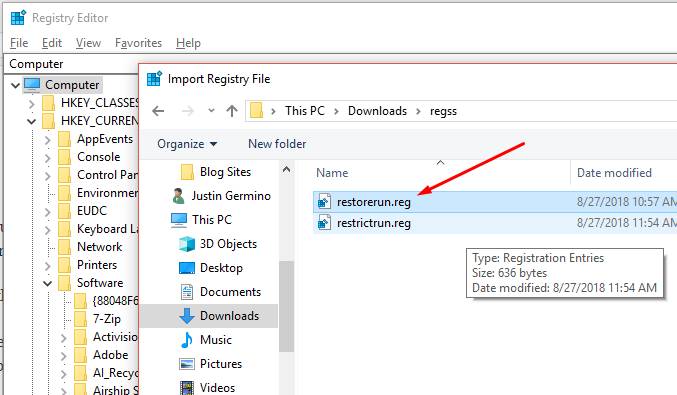Select the restrictrun.reg file name
Image resolution: width=677 pixels, height=395 pixels.
coord(374,223)
